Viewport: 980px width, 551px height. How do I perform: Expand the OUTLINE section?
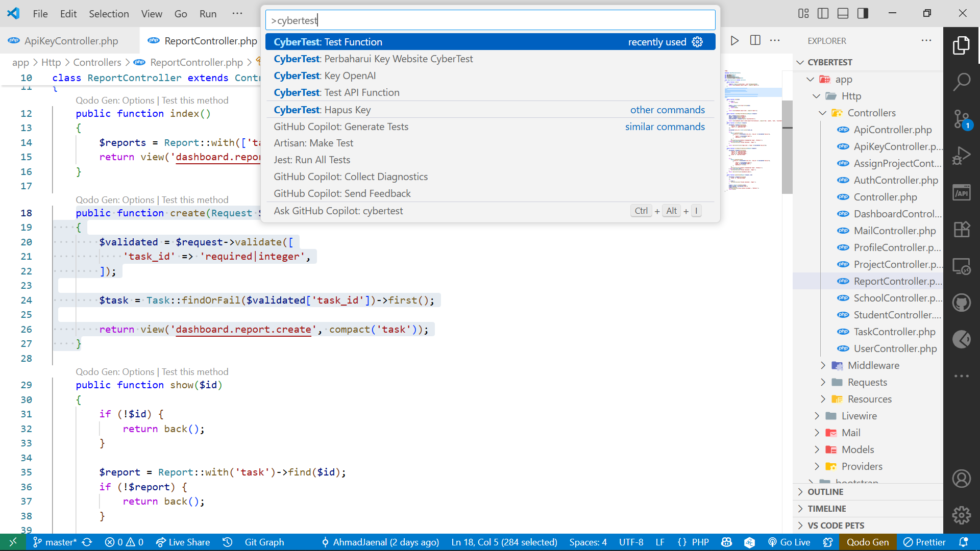point(825,492)
